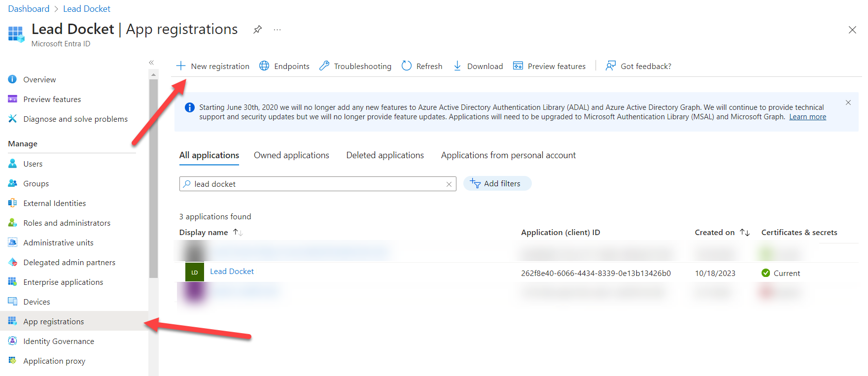Screen dimensions: 868x376
Task: Open the Lead Docket application link
Action: click(232, 272)
